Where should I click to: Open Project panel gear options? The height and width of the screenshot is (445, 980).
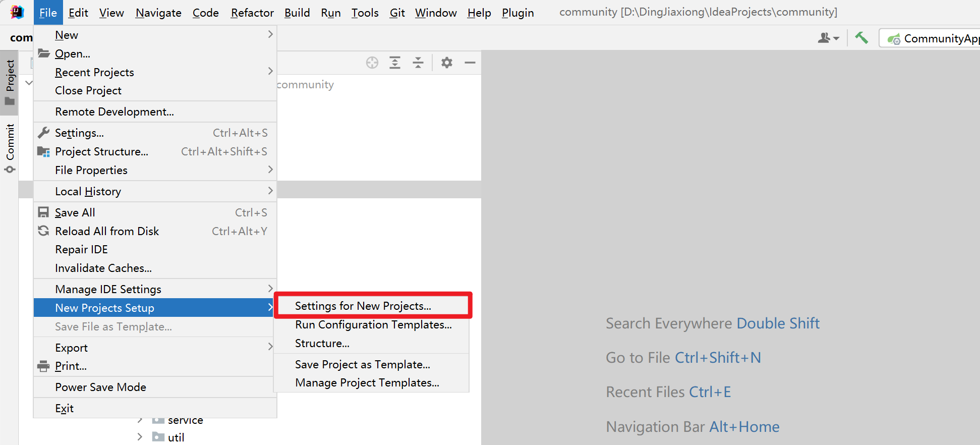coord(447,63)
